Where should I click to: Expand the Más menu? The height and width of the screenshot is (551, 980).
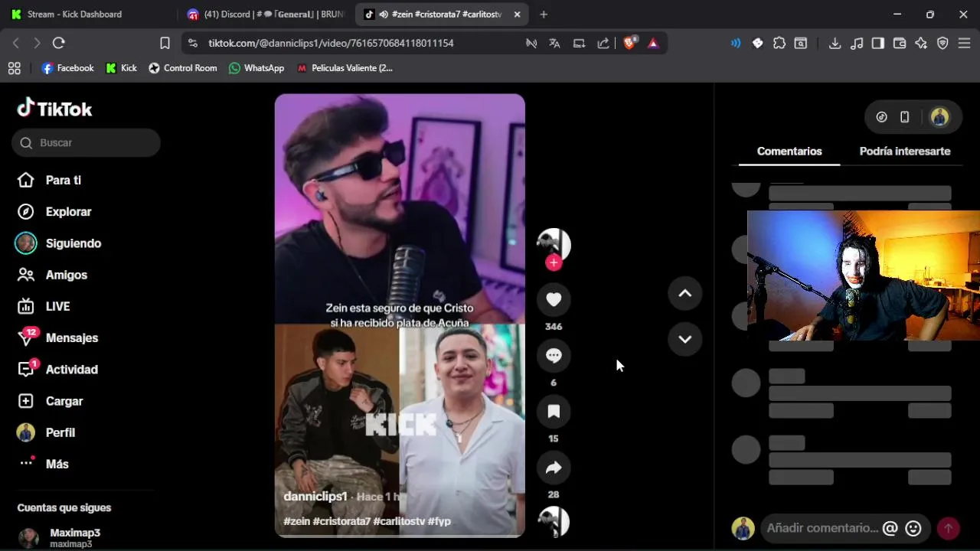coord(42,464)
